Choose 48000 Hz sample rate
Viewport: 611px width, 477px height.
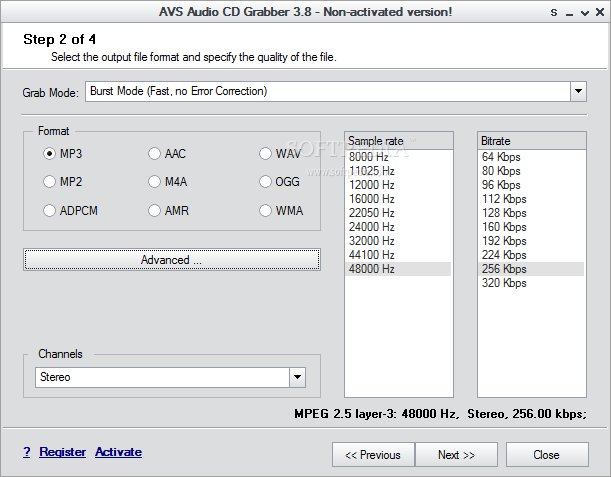[x=398, y=269]
